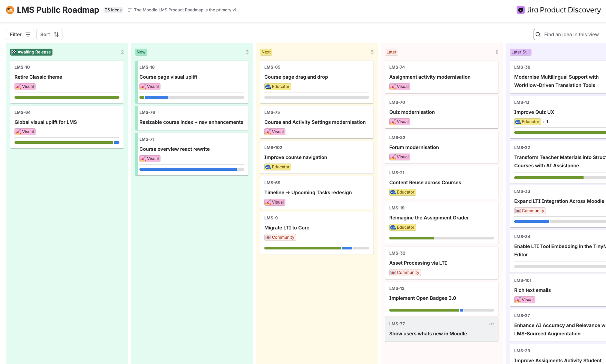Click Visual tag icon on Forum modernisation
Viewport: 606px width, 364px height.
click(393, 157)
